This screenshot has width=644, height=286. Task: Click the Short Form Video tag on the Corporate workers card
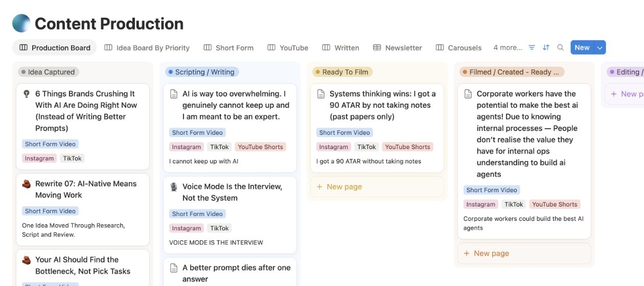492,190
